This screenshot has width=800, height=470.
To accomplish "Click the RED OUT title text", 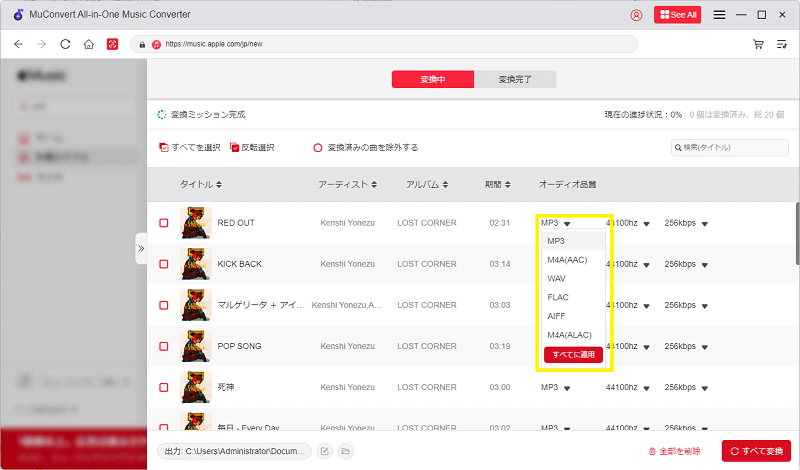I will 236,223.
